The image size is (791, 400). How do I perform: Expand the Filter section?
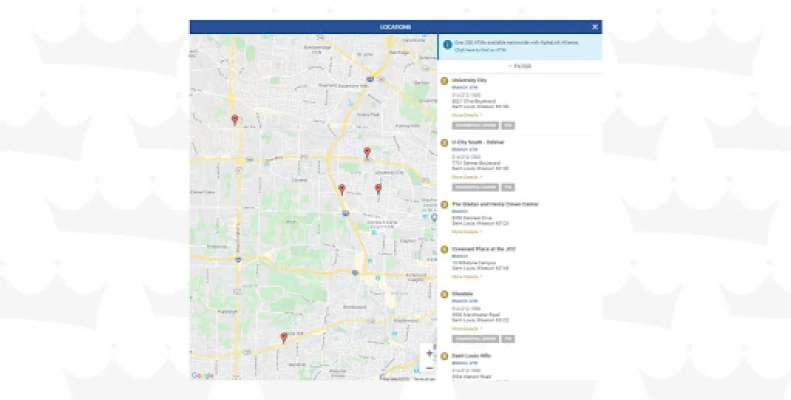(x=520, y=66)
